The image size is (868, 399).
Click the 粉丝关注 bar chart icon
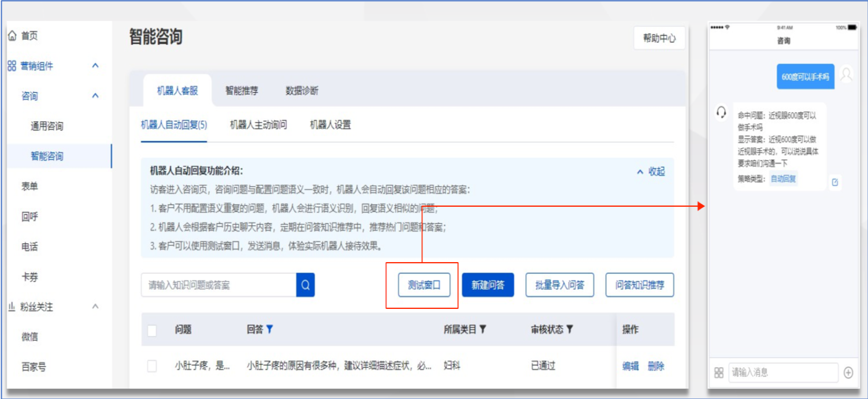12,307
